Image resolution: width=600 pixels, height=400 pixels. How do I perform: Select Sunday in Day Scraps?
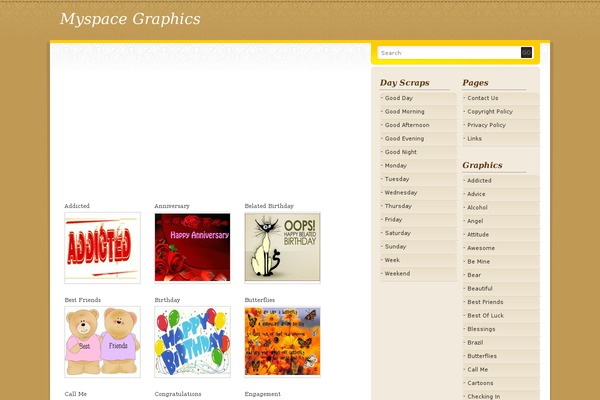[x=395, y=247]
